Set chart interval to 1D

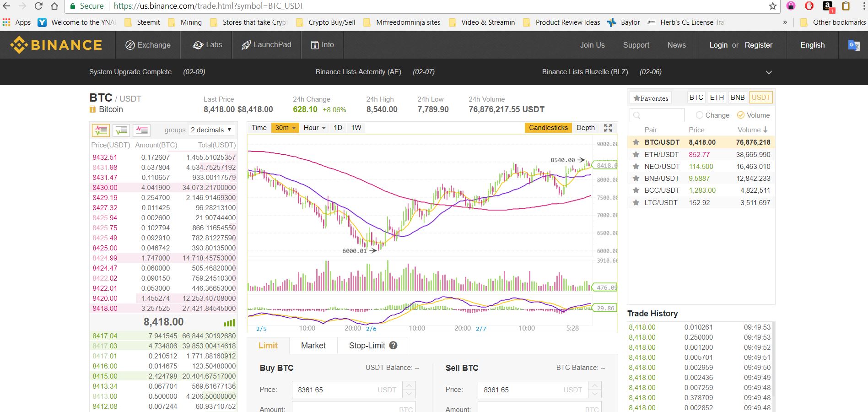(338, 128)
